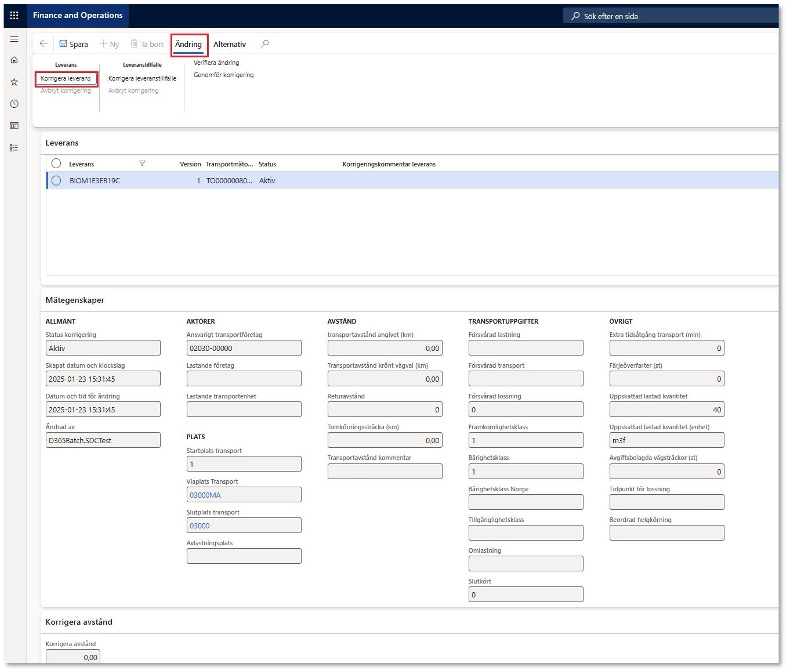Open the Alternativ tab
This screenshot has height=672, width=788.
click(229, 44)
